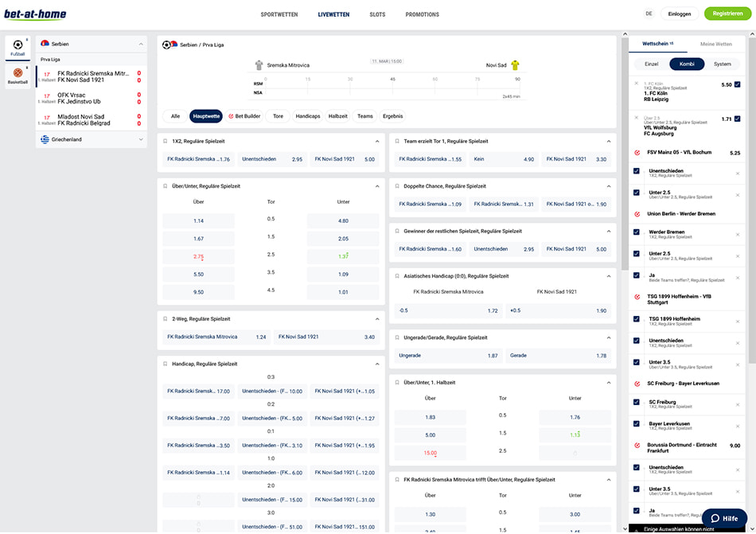Collapse the 2-Weg, Reguläre Spielzeit panel
Screen dimensions: 756x534
click(377, 319)
